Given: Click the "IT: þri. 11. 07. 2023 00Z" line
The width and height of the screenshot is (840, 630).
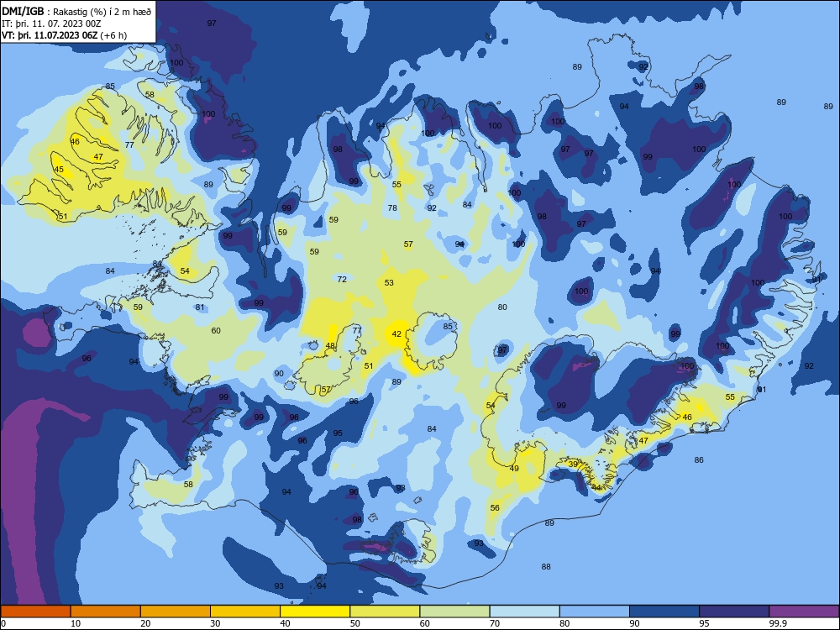Looking at the screenshot, I should coord(51,24).
